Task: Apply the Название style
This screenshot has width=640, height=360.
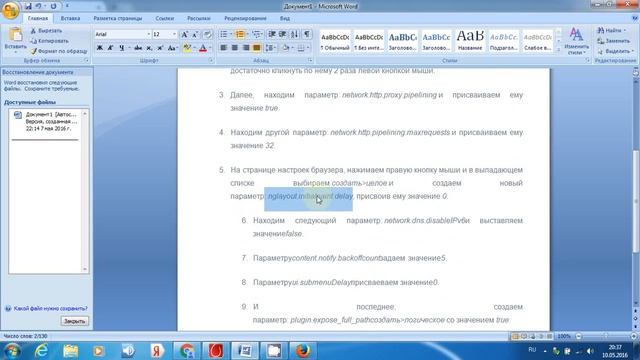Action: (x=470, y=41)
